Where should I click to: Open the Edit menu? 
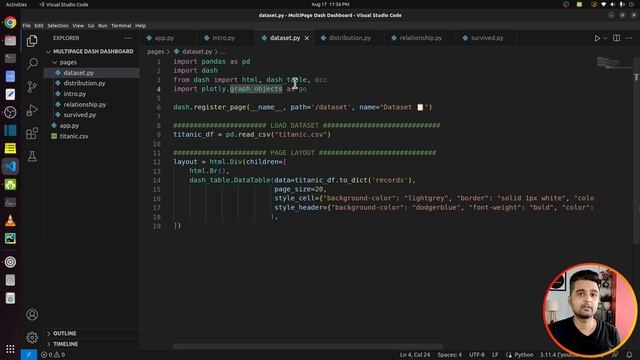click(x=39, y=25)
